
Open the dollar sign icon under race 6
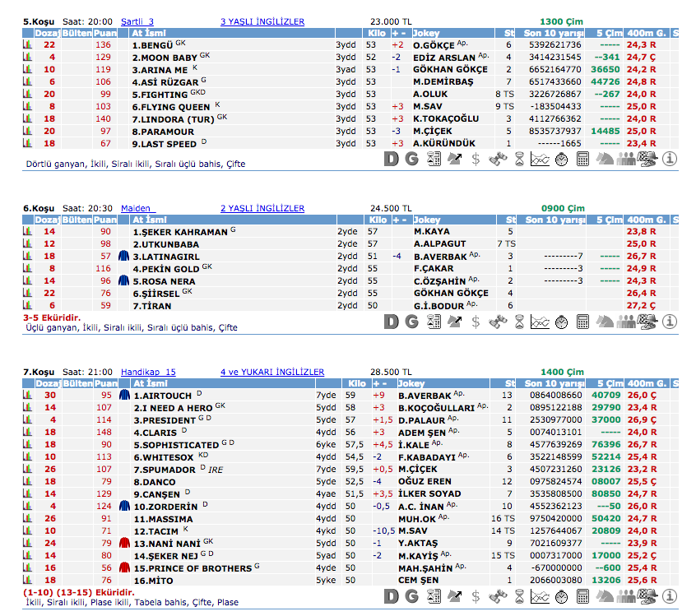(x=476, y=321)
